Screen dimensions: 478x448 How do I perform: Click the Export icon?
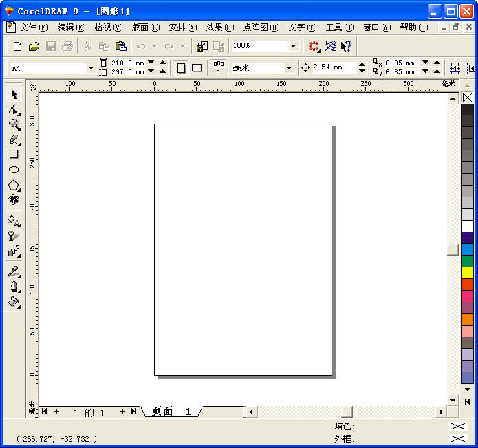pos(219,46)
